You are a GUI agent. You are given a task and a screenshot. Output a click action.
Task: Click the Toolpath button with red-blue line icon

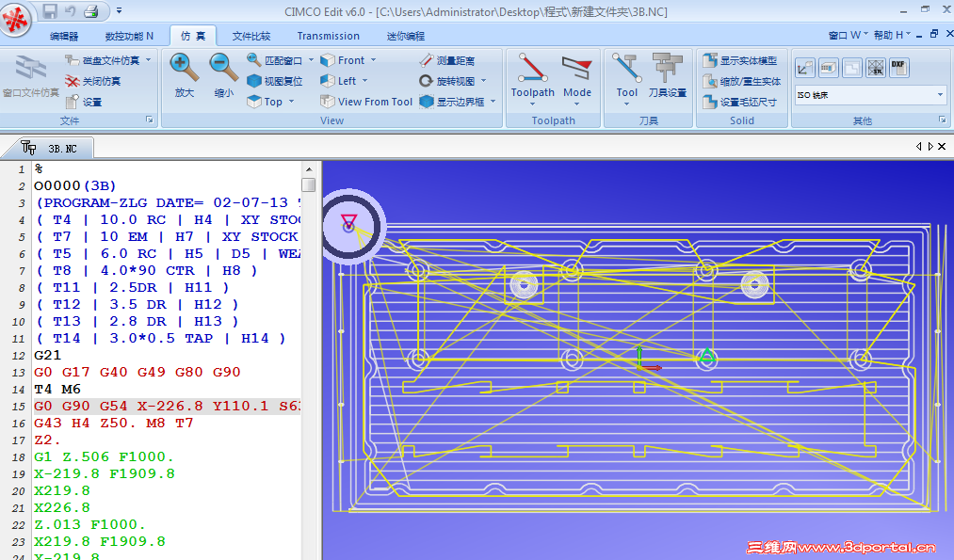[x=532, y=78]
